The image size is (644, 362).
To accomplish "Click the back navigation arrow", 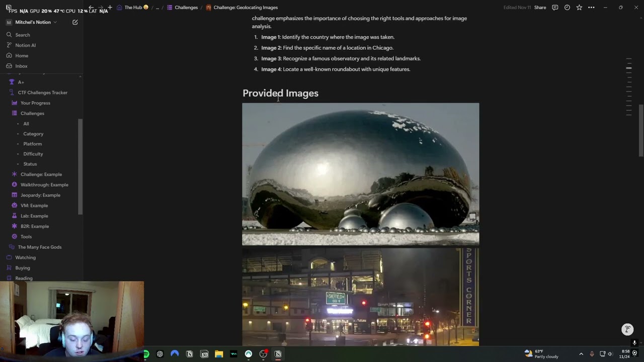I will tap(91, 8).
